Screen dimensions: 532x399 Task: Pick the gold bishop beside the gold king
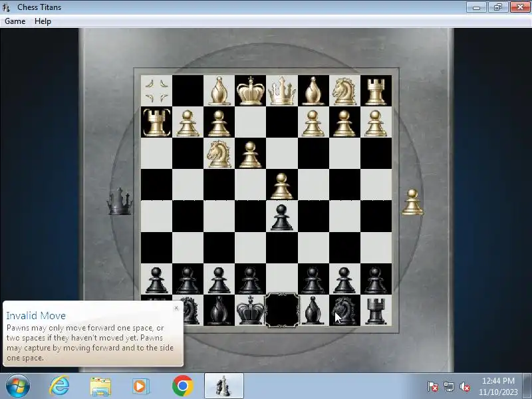(x=219, y=91)
